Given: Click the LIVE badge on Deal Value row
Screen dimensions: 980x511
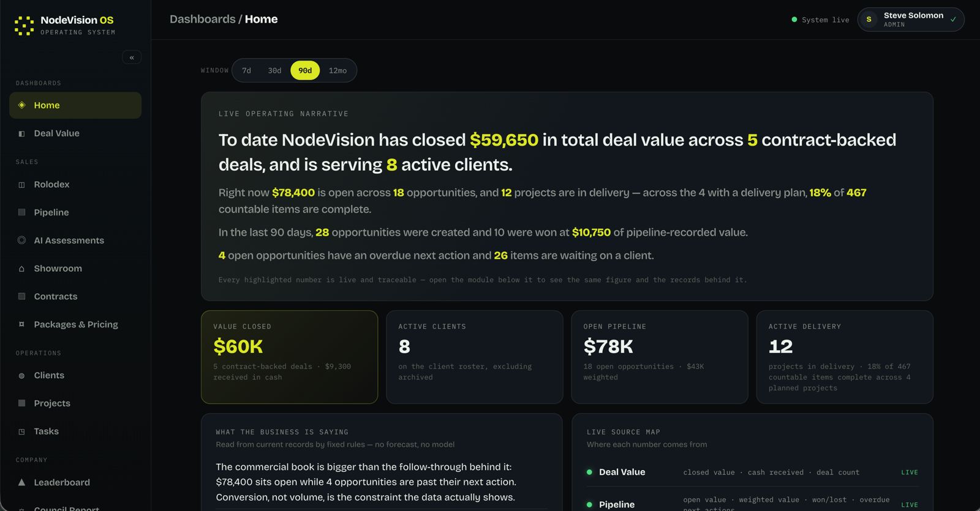Looking at the screenshot, I should (910, 472).
